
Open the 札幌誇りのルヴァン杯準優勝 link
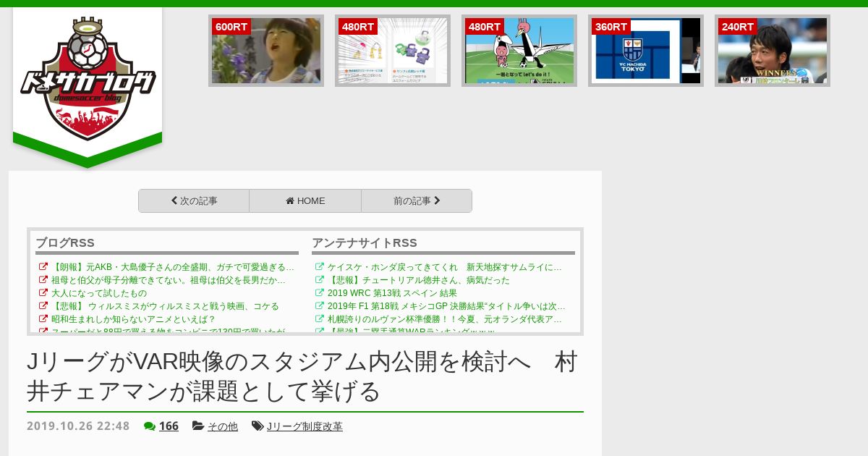[445, 319]
